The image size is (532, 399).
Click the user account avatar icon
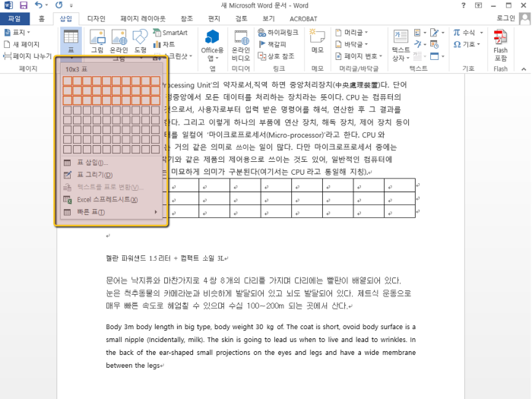tap(525, 18)
